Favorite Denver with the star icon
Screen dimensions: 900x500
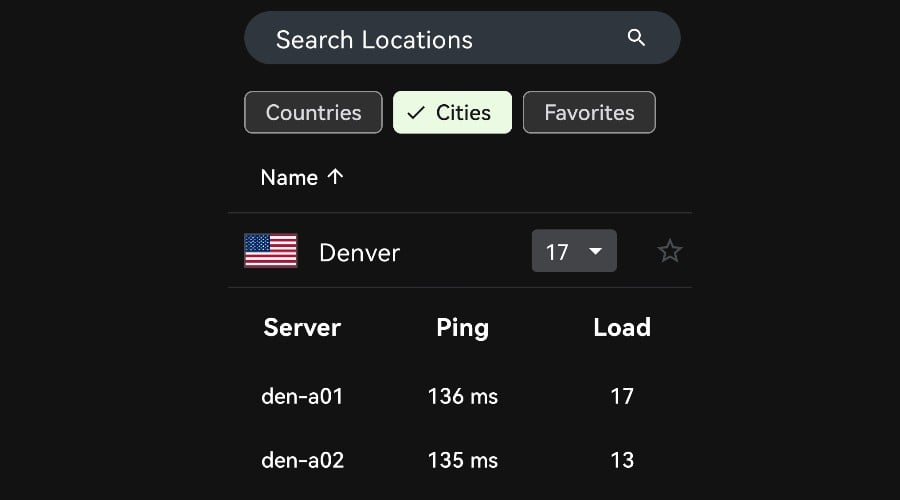click(669, 251)
